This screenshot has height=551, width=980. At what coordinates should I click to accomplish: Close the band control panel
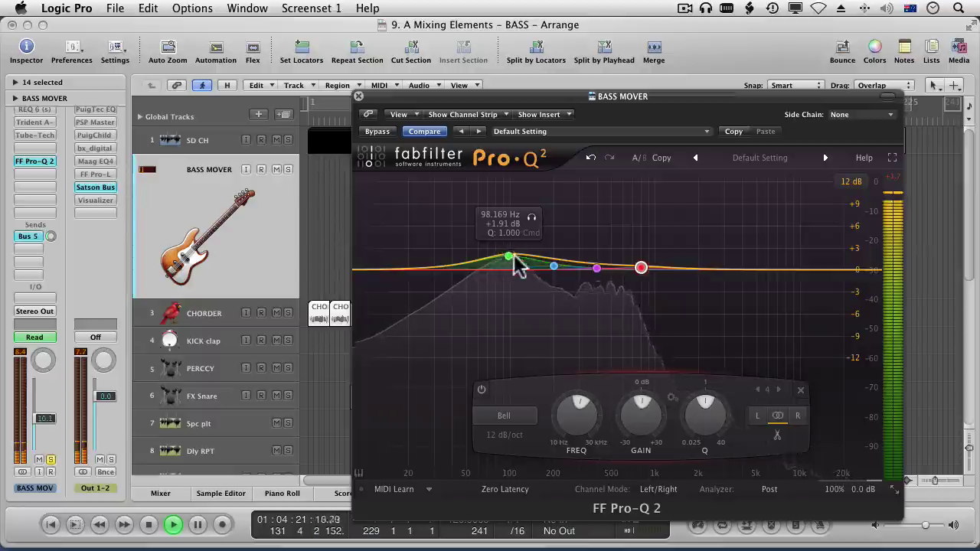point(801,390)
